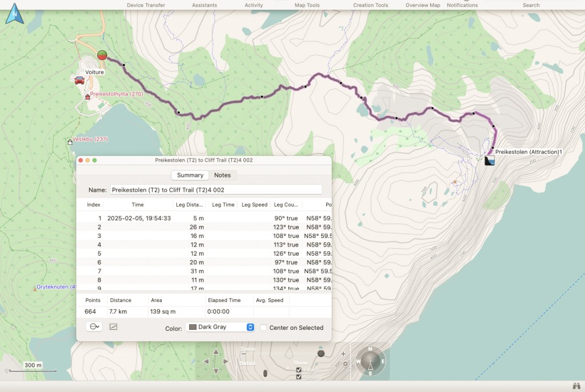Toggle the second Show checkbox in map controls
The height and width of the screenshot is (392, 585).
299,376
